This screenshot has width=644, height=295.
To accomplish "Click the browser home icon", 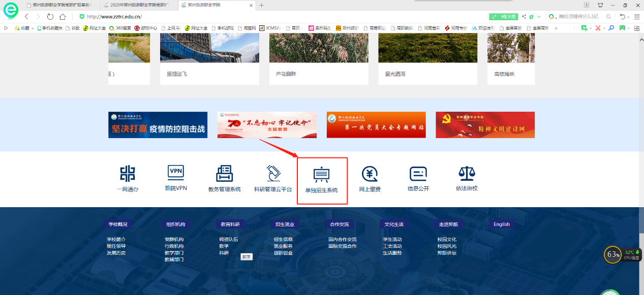I will click(x=63, y=17).
